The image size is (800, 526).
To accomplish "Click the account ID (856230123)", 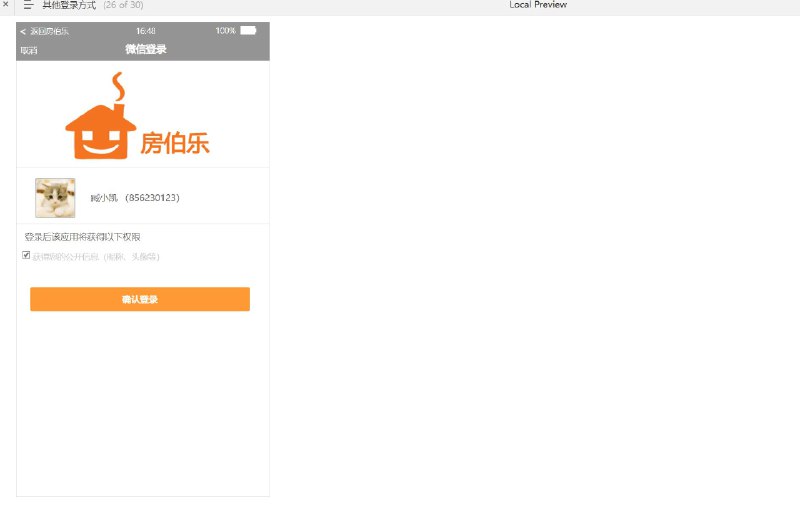I will coord(153,197).
